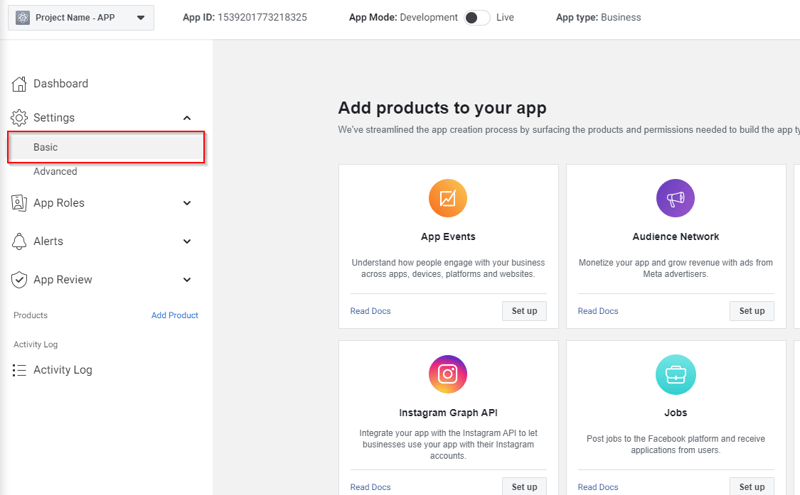Collapse the Settings section chevron

point(187,118)
